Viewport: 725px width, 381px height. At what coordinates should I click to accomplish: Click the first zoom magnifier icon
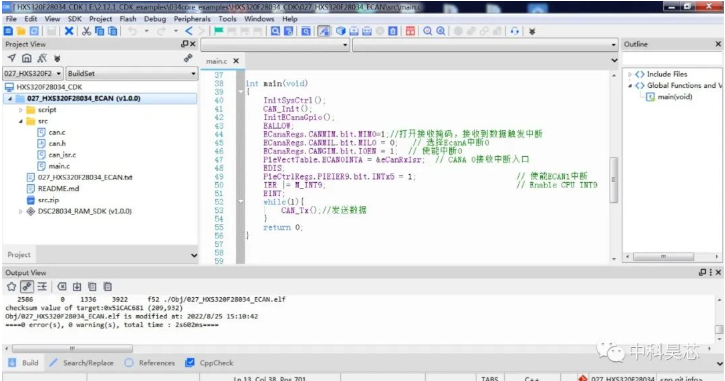pos(428,31)
